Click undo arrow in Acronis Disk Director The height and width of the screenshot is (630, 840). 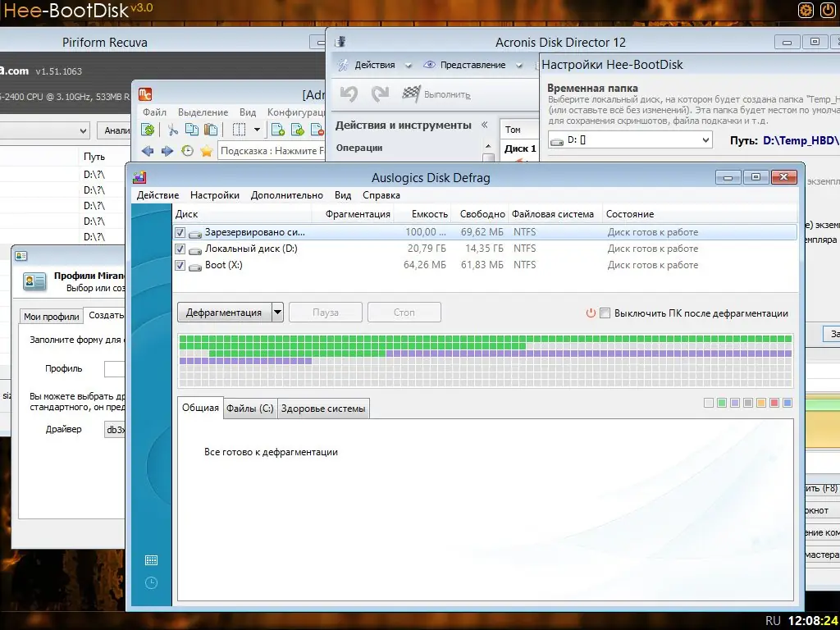pyautogui.click(x=349, y=94)
